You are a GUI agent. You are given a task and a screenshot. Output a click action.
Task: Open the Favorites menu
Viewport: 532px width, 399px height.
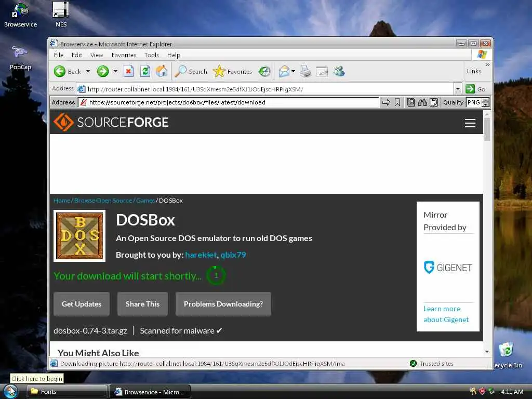[124, 55]
